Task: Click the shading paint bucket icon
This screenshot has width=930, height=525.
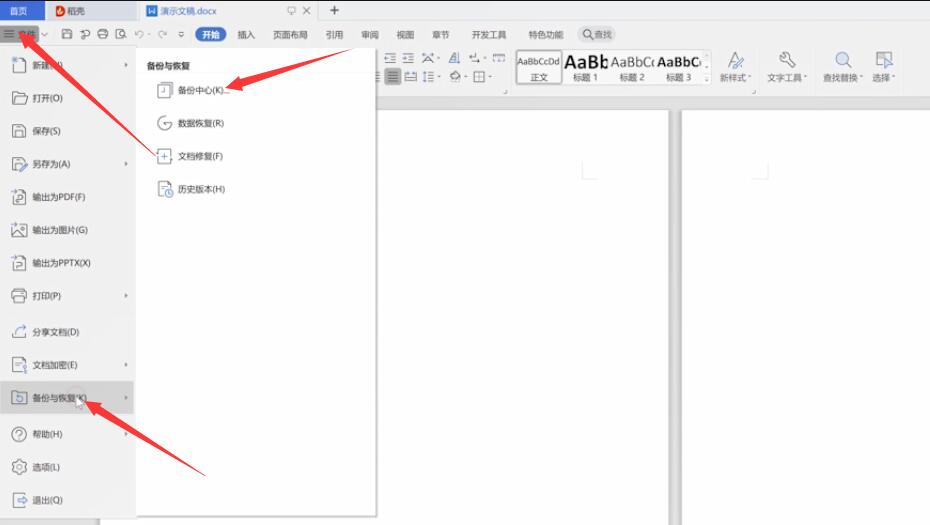Action: click(x=455, y=77)
